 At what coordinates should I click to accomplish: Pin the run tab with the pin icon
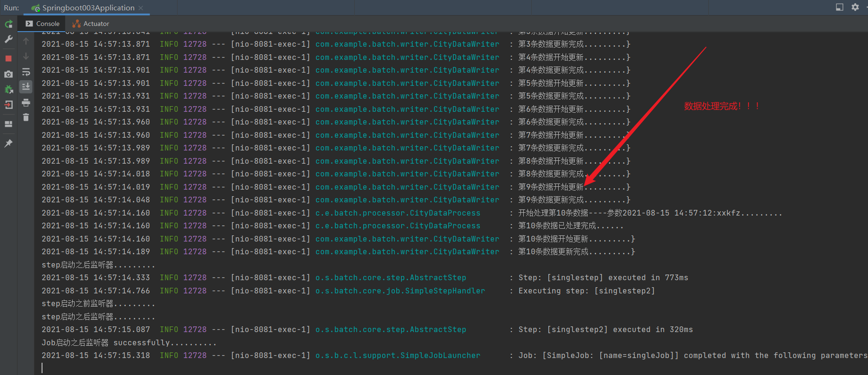[9, 143]
